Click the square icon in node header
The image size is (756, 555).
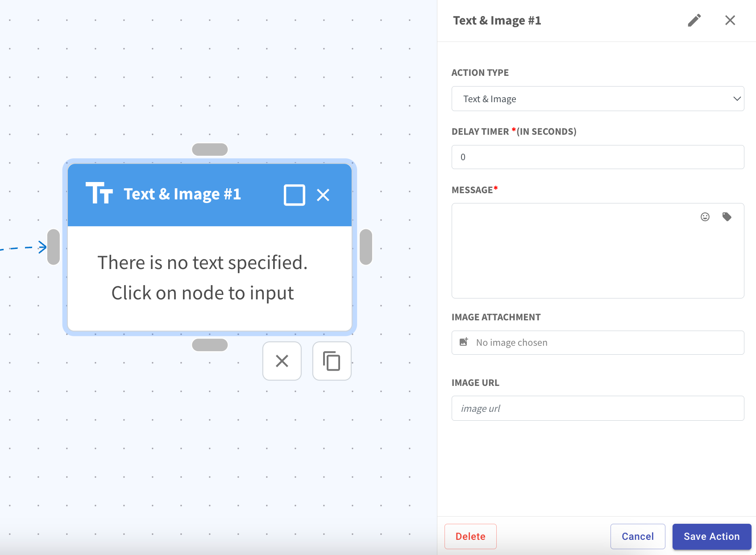(x=295, y=195)
